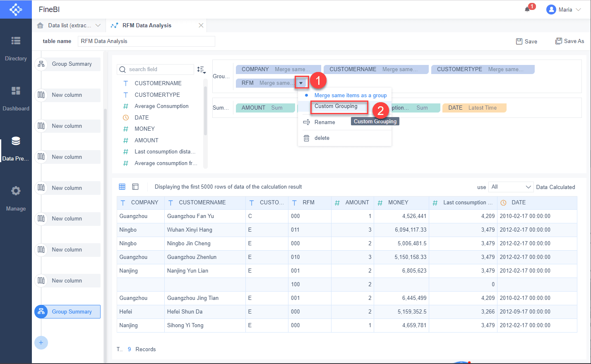Click the table name input field
Image resolution: width=591 pixels, height=364 pixels.
pos(147,41)
